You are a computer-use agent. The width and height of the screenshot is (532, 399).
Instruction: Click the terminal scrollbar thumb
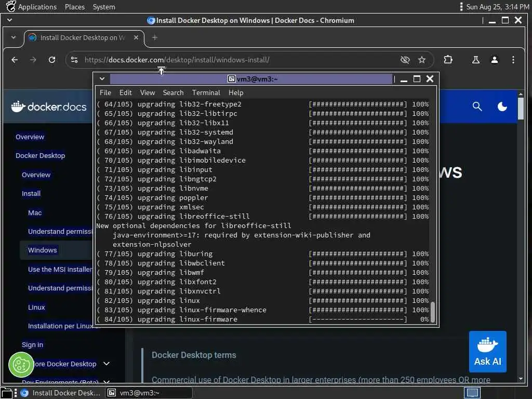(433, 312)
